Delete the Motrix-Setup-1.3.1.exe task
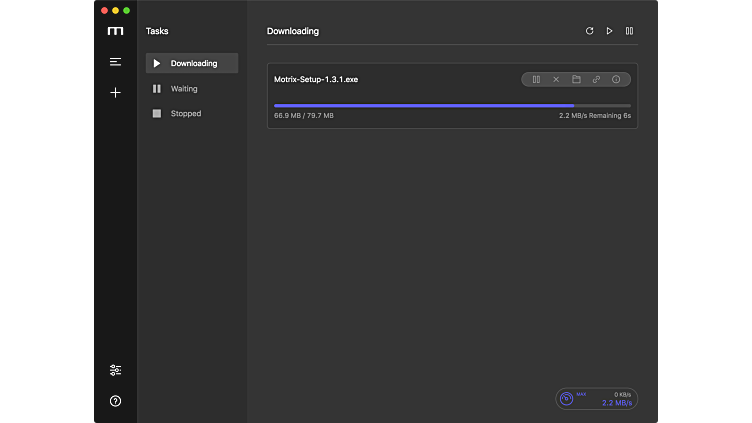This screenshot has height=423, width=752. coord(556,79)
